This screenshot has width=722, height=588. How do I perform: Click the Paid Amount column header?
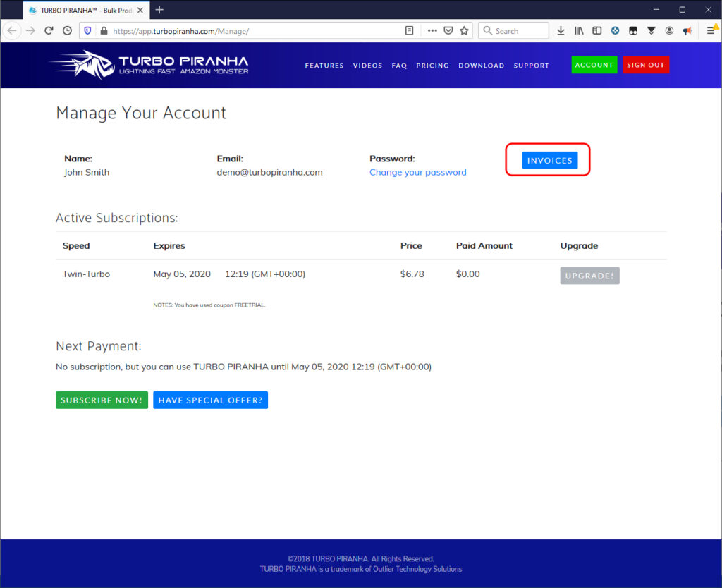coord(484,245)
